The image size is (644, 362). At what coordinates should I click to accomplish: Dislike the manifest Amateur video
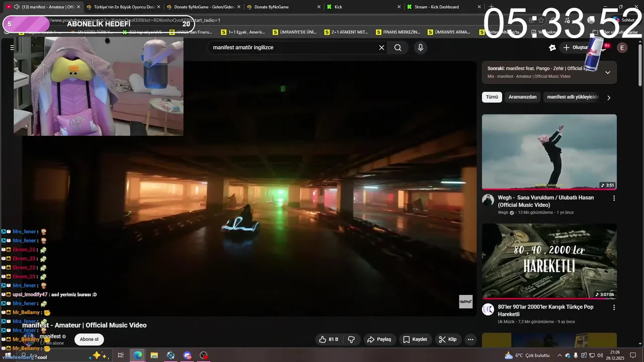pyautogui.click(x=352, y=339)
